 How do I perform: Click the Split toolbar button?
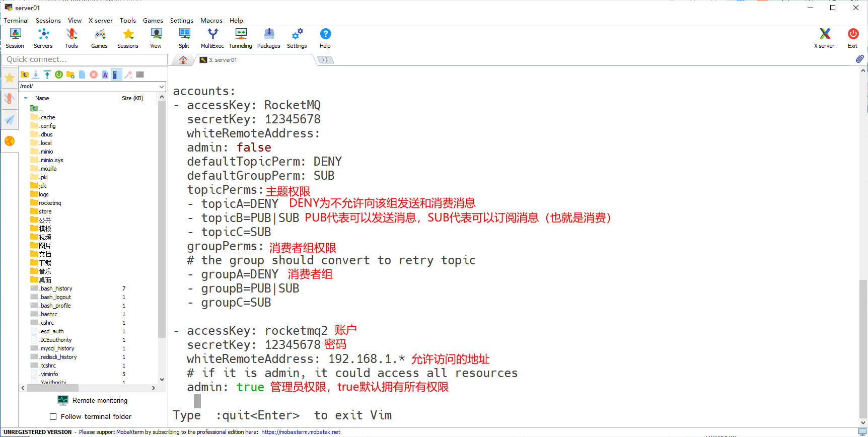click(x=184, y=38)
